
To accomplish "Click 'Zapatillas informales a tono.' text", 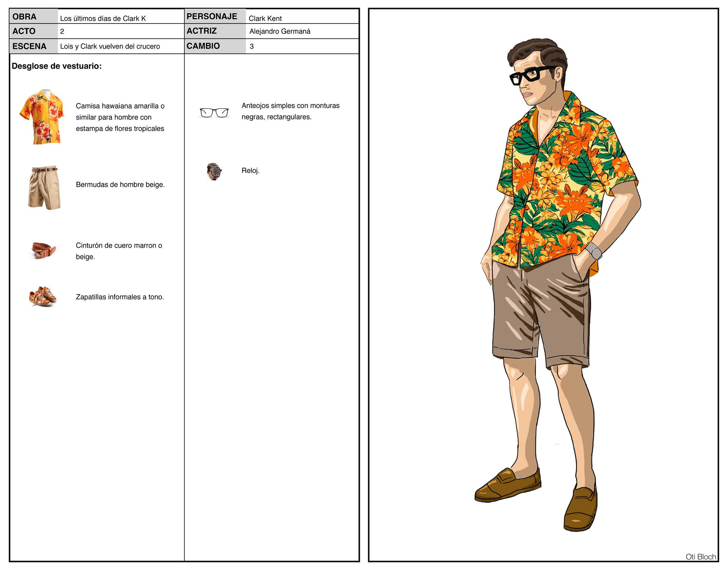I will pos(120,297).
